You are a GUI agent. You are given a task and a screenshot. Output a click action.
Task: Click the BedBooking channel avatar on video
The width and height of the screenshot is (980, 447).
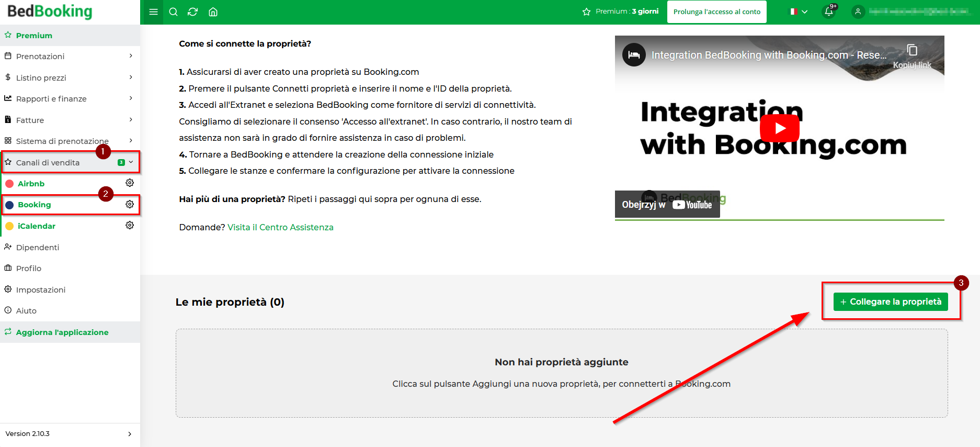coord(634,55)
